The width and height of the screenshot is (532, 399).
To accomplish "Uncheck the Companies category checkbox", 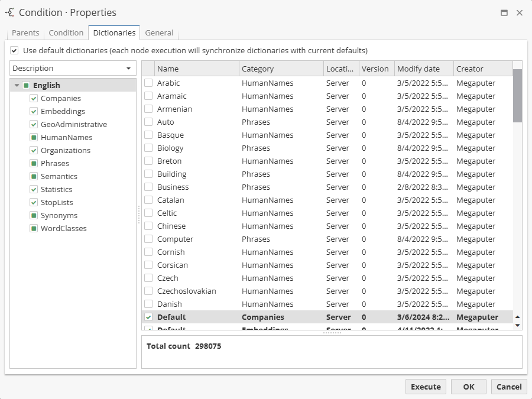I will click(34, 99).
